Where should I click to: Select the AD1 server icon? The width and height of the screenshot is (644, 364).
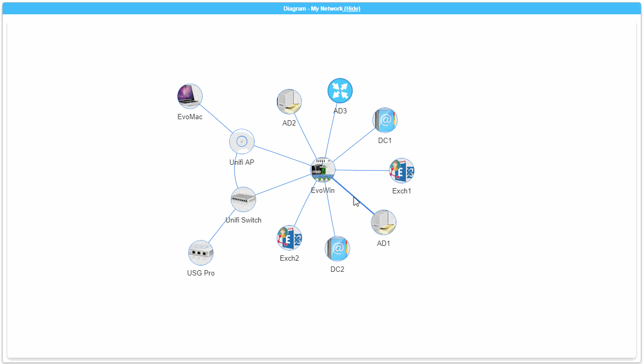click(x=383, y=223)
